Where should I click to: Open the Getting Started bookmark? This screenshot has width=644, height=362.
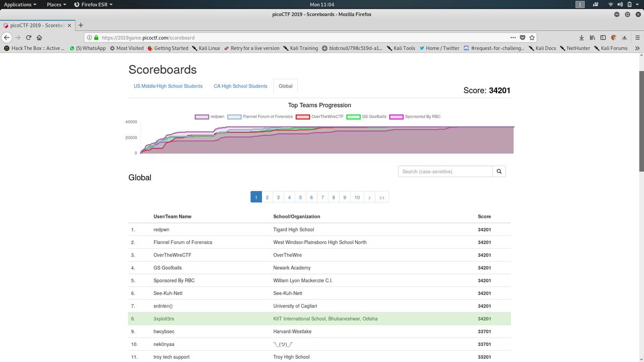[x=167, y=48]
